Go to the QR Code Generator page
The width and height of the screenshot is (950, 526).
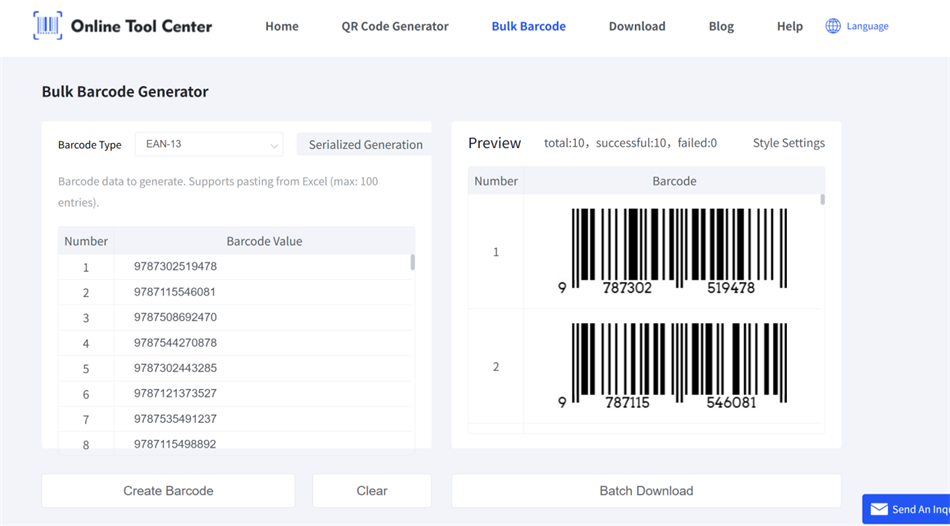(395, 26)
